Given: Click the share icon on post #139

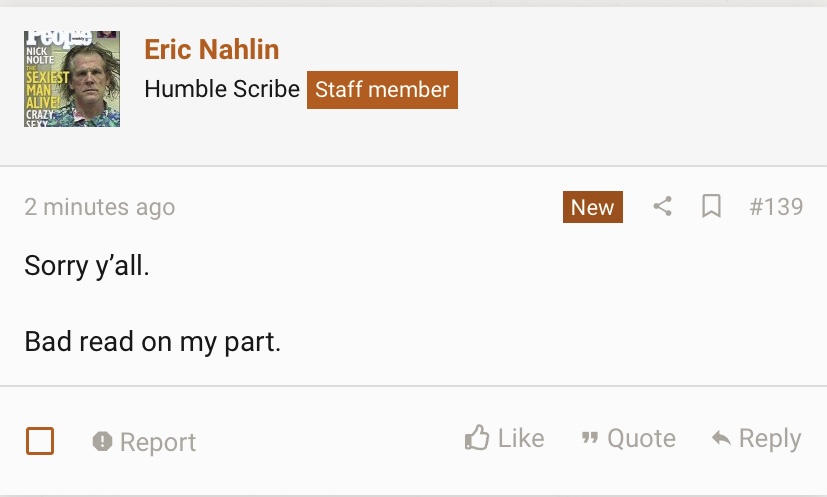Looking at the screenshot, I should pyautogui.click(x=662, y=207).
